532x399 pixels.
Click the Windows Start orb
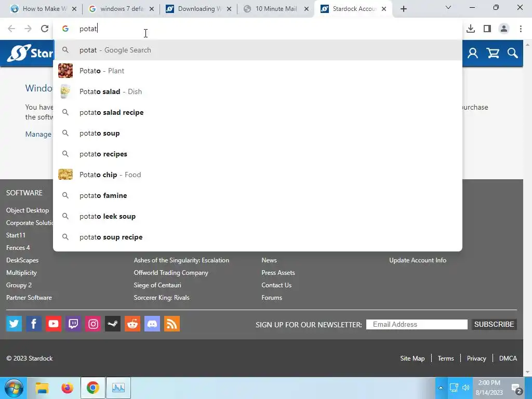point(14,388)
